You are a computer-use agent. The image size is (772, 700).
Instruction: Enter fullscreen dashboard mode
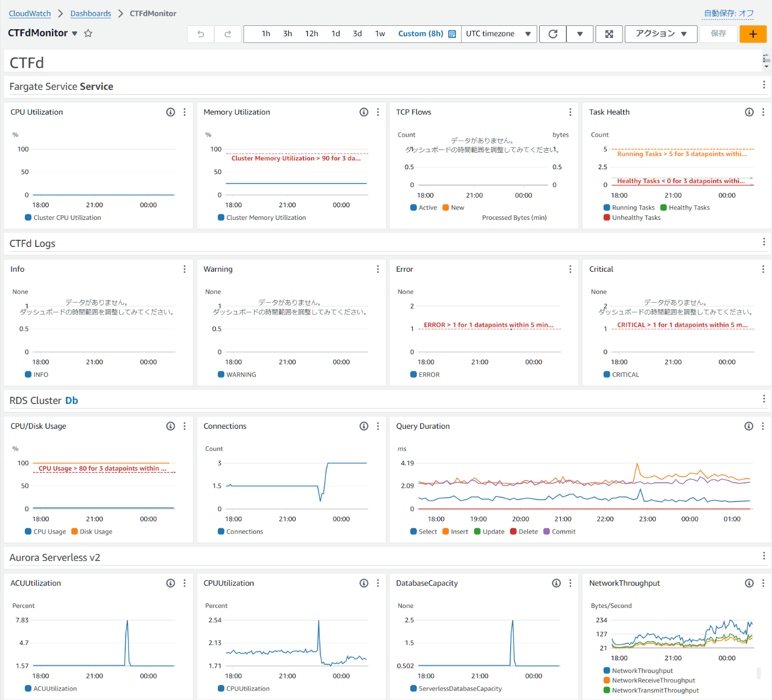coord(609,34)
